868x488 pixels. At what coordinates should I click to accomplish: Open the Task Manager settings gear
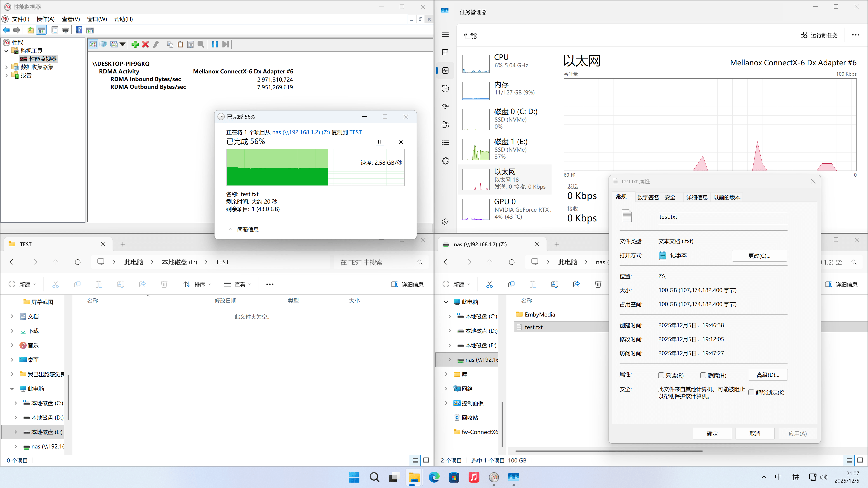tap(445, 222)
